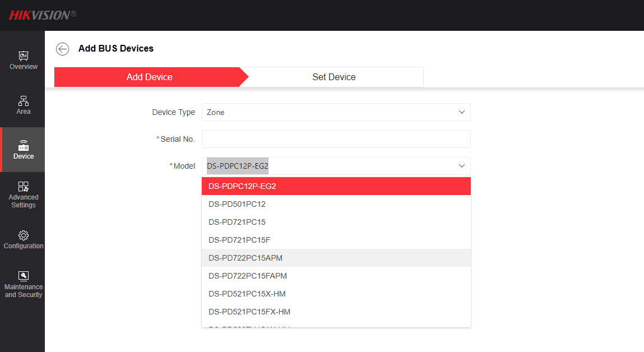The height and width of the screenshot is (352, 644).
Task: Pick DS-PD722PC15APM model option
Action: (x=336, y=258)
